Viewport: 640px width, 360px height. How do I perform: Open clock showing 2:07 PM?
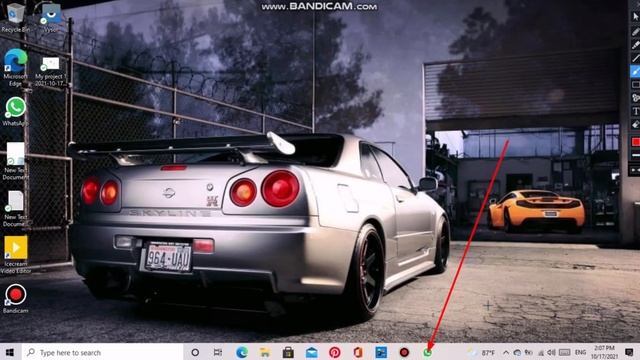[604, 352]
